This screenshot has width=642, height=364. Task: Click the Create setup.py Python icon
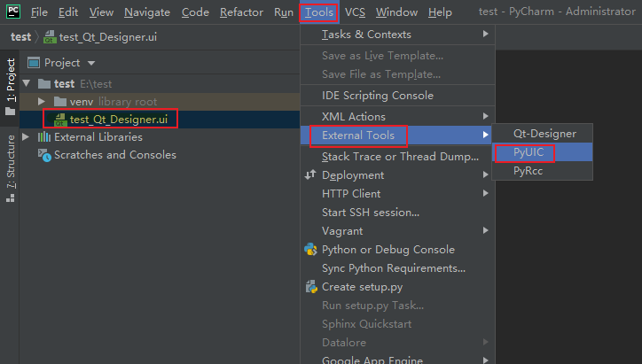pyautogui.click(x=311, y=287)
